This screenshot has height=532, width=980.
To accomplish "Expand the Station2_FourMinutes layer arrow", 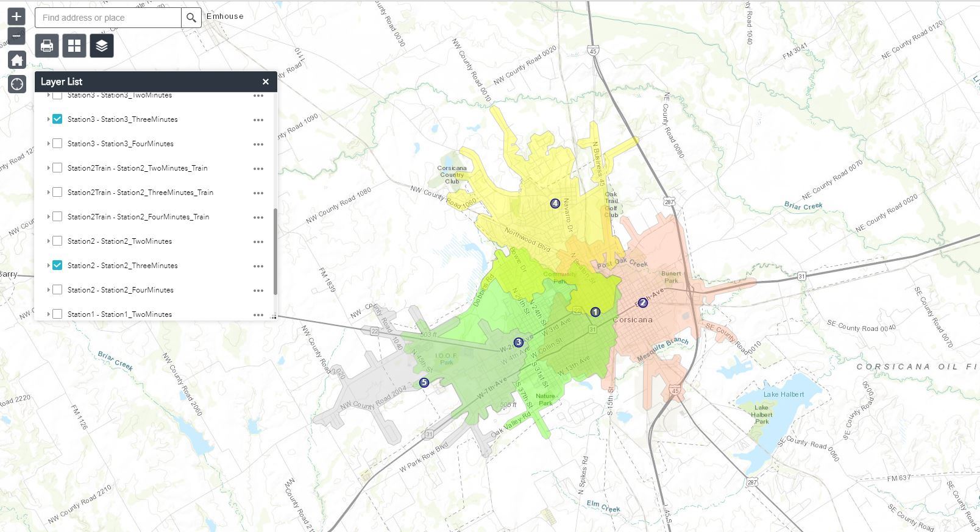I will (48, 290).
